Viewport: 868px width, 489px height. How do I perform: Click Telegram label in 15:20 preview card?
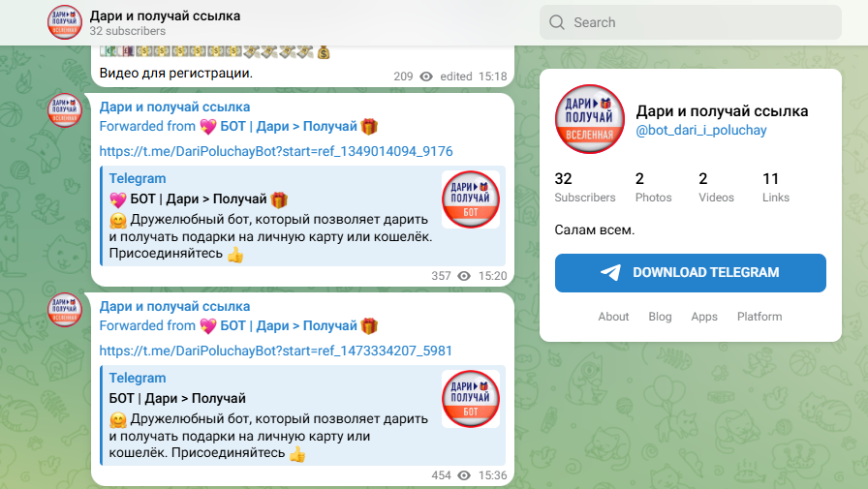tap(138, 178)
